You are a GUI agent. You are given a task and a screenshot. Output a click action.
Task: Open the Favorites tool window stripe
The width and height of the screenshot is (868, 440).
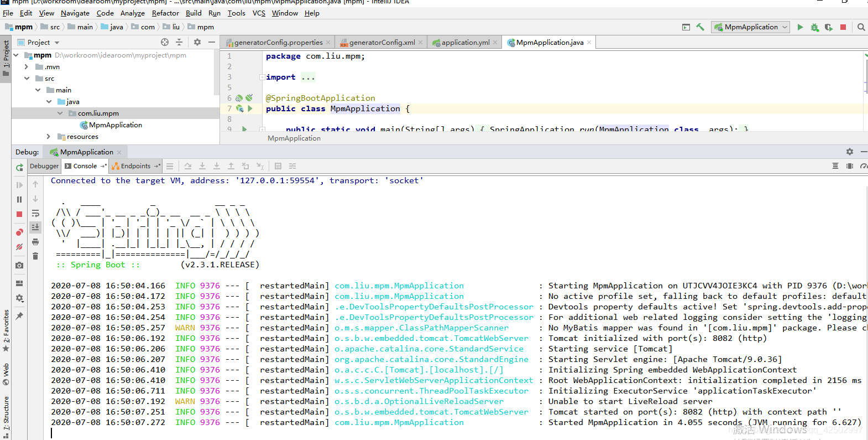pyautogui.click(x=6, y=331)
